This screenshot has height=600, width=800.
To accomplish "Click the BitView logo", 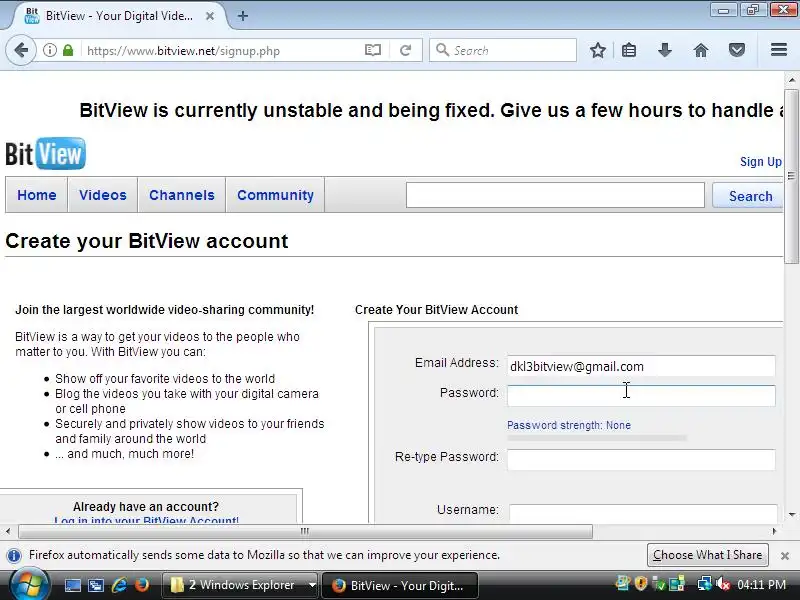I will pos(45,153).
